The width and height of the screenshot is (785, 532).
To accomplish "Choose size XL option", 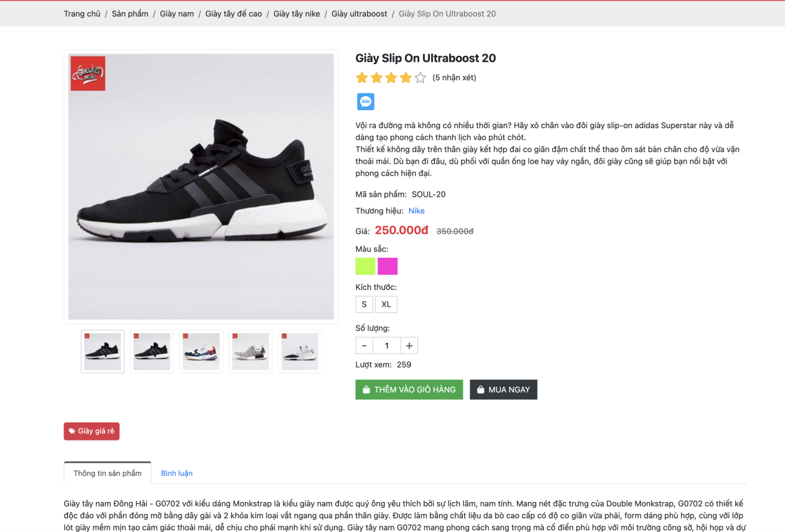I will (386, 304).
